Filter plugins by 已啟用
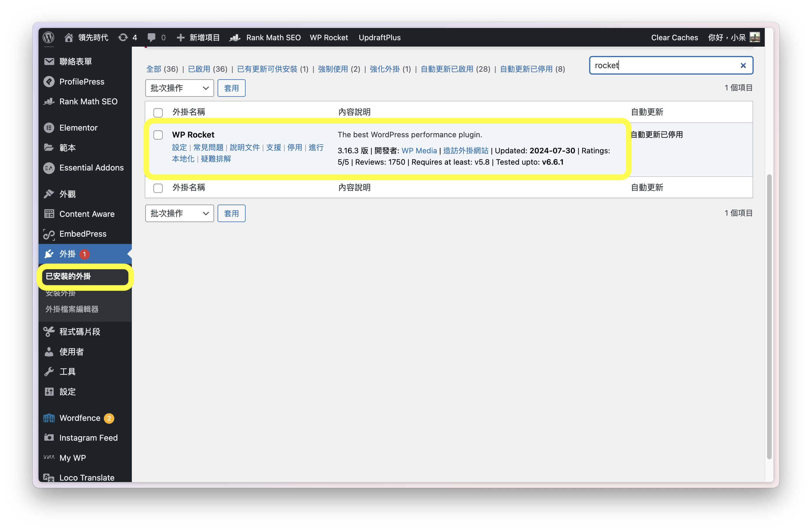This screenshot has width=812, height=531. tap(199, 69)
